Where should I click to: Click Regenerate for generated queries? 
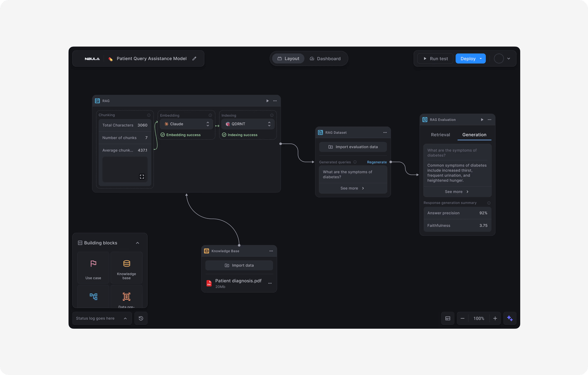[x=377, y=162]
